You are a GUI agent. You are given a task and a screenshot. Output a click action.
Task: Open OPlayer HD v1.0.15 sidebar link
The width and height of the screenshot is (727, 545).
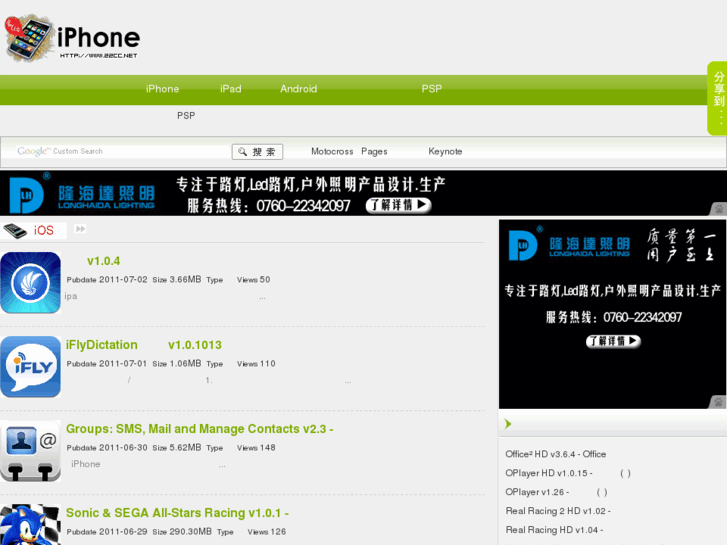click(568, 473)
